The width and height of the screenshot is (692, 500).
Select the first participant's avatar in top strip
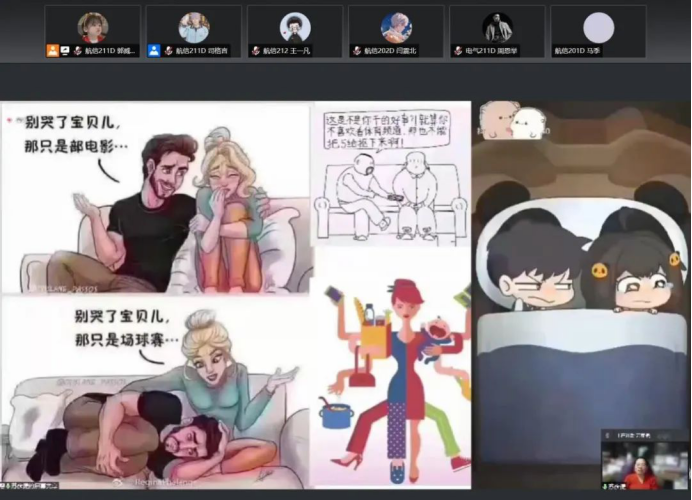pyautogui.click(x=92, y=27)
